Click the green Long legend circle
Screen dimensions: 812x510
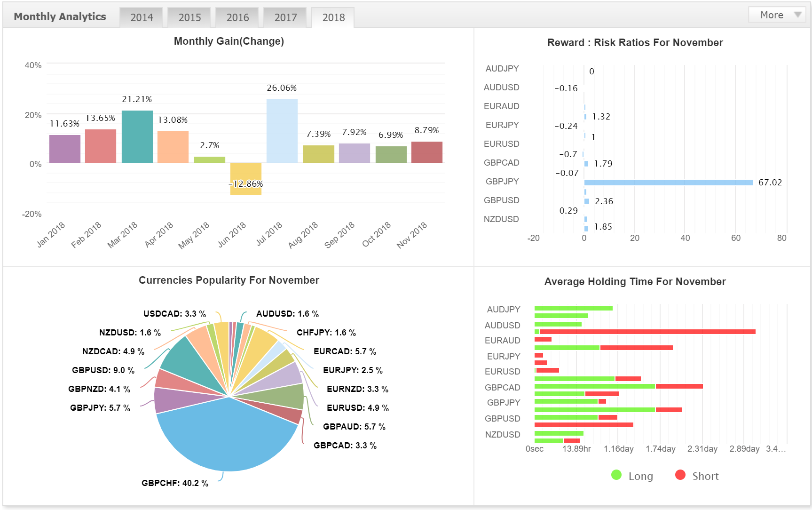point(616,475)
